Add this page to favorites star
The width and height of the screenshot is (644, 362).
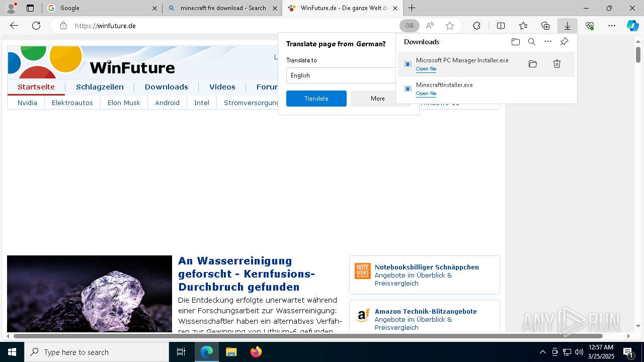(450, 26)
